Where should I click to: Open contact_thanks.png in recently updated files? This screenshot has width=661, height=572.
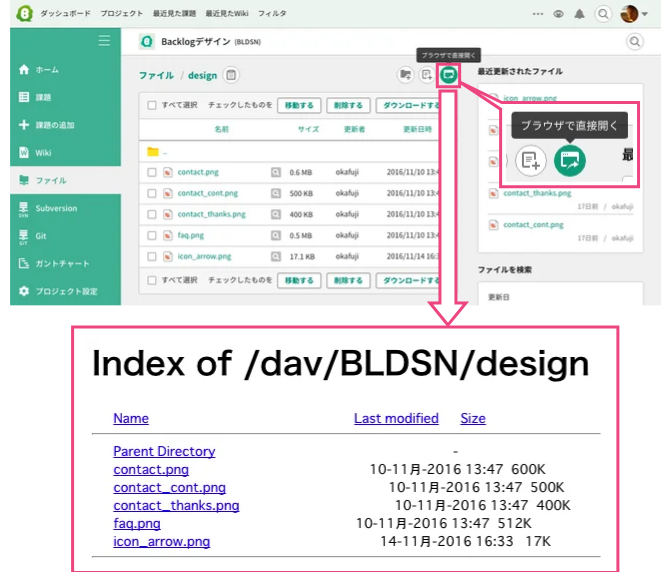537,193
